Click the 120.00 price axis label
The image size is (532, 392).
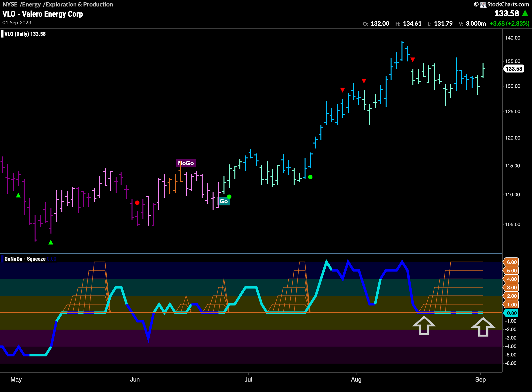513,138
